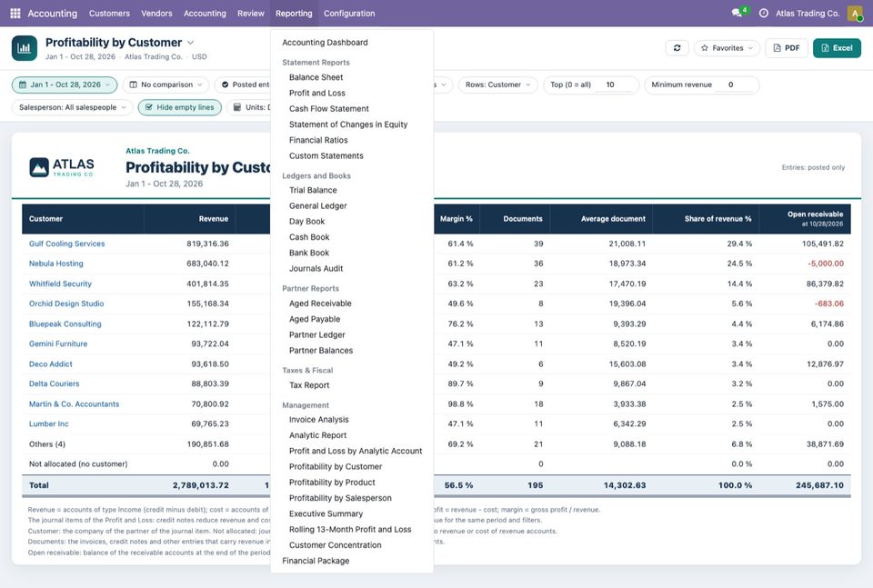
Task: Open the Review menu
Action: pos(251,14)
